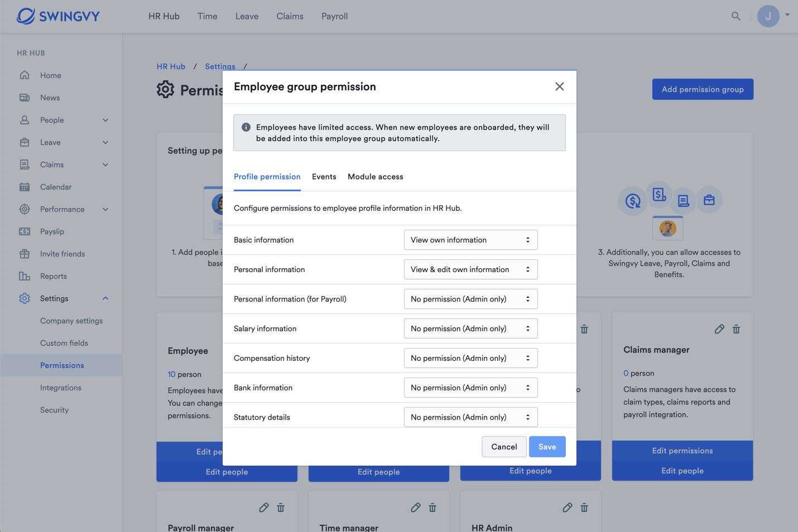Open the Personal information dropdown
The width and height of the screenshot is (798, 532).
click(470, 269)
